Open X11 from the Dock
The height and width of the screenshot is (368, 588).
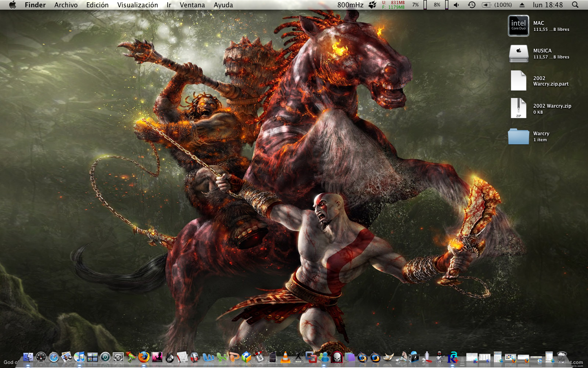coord(299,357)
